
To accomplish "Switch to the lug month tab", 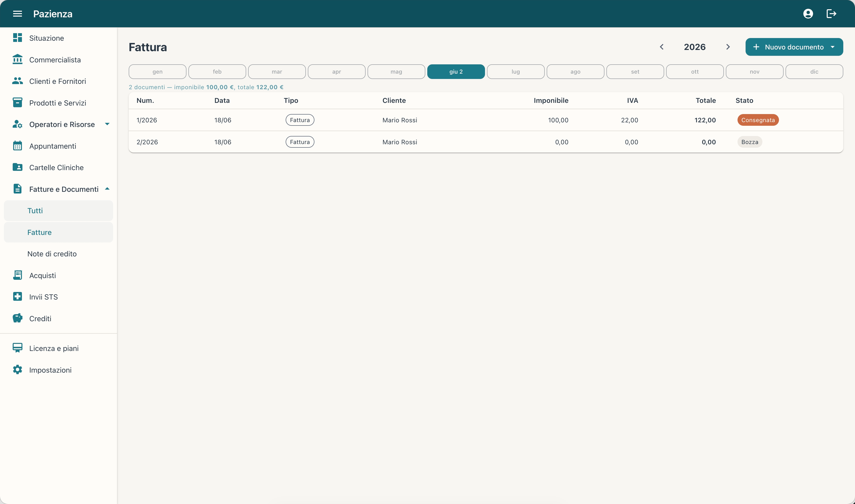I will [x=516, y=72].
